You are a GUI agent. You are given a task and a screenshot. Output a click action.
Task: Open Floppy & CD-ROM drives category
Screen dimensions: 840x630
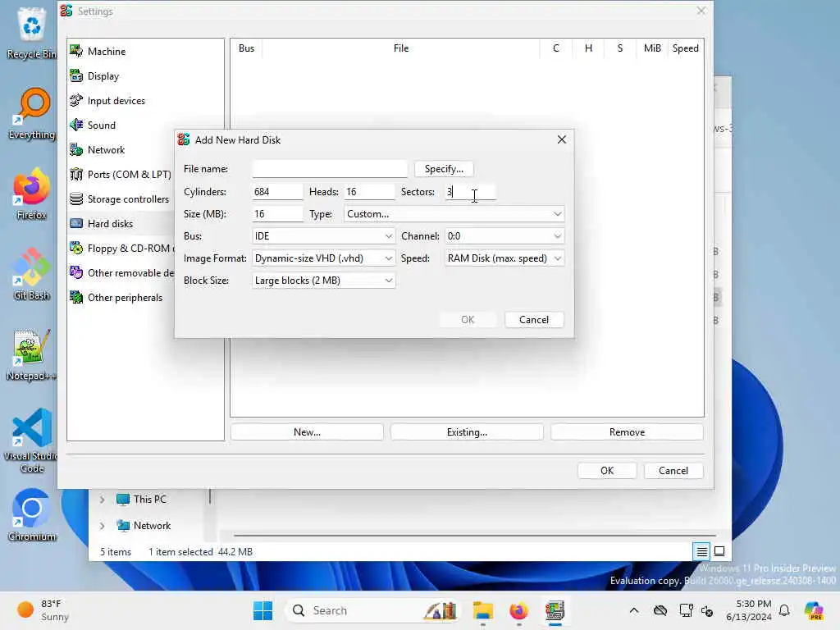121,249
